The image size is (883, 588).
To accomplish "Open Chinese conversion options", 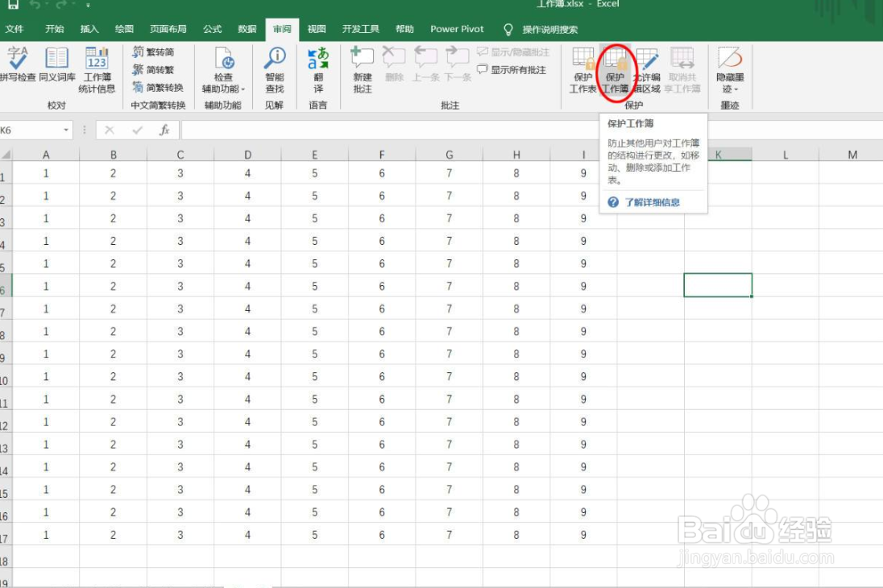I will tap(158, 87).
